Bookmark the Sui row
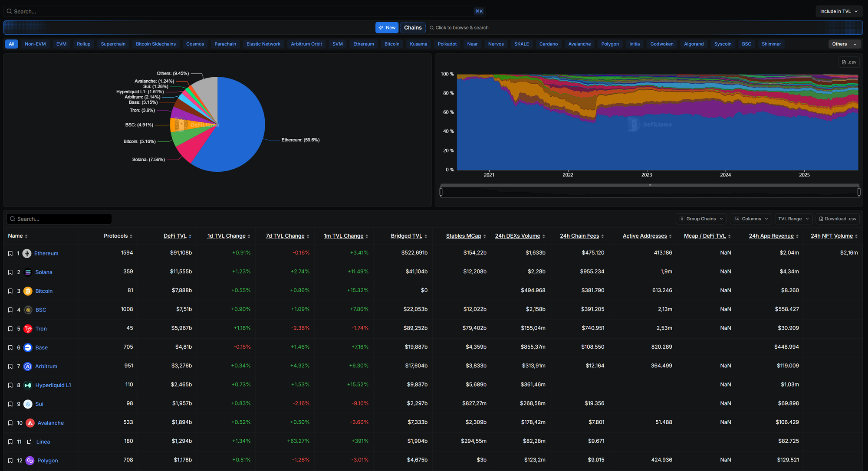Viewport: 868px width, 471px height. 10,404
